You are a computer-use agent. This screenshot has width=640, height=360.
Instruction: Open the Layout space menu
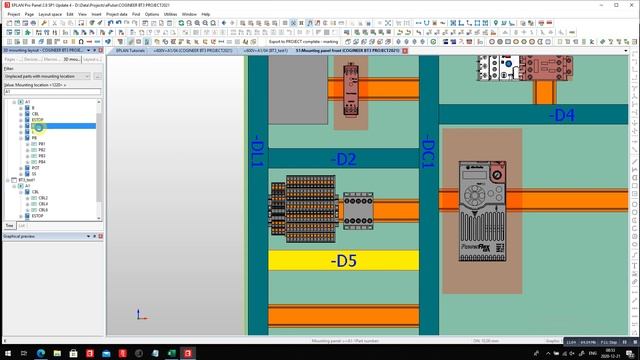coord(50,14)
